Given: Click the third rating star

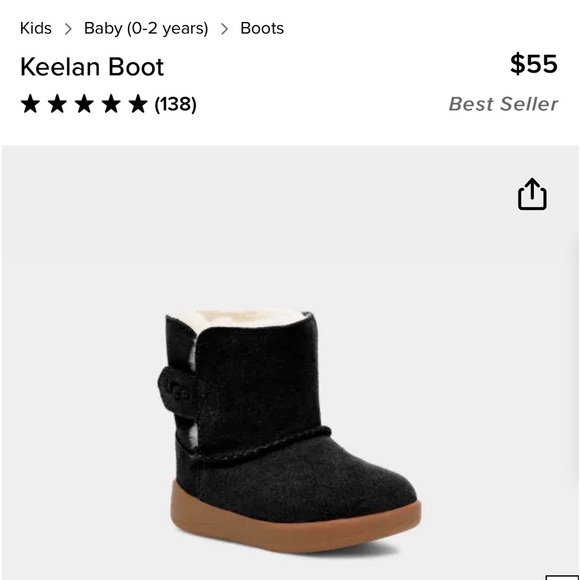Looking at the screenshot, I should coord(84,104).
